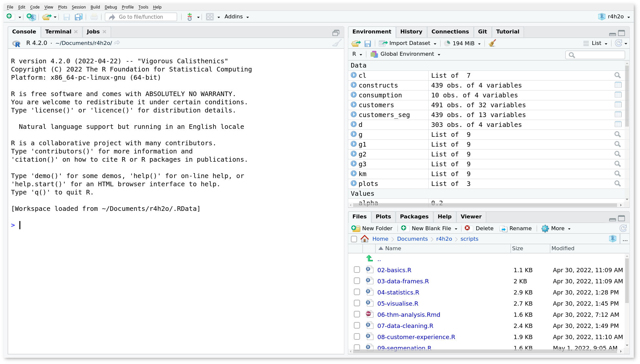Open the List view mode dropdown

pos(595,43)
